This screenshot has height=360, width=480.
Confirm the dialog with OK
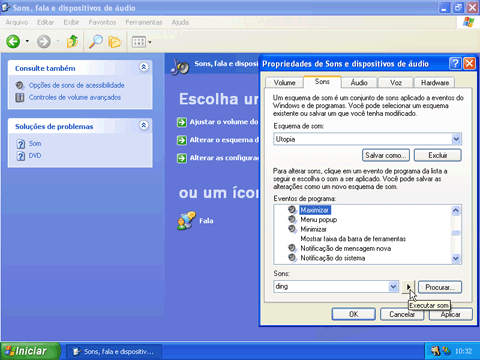tap(354, 314)
